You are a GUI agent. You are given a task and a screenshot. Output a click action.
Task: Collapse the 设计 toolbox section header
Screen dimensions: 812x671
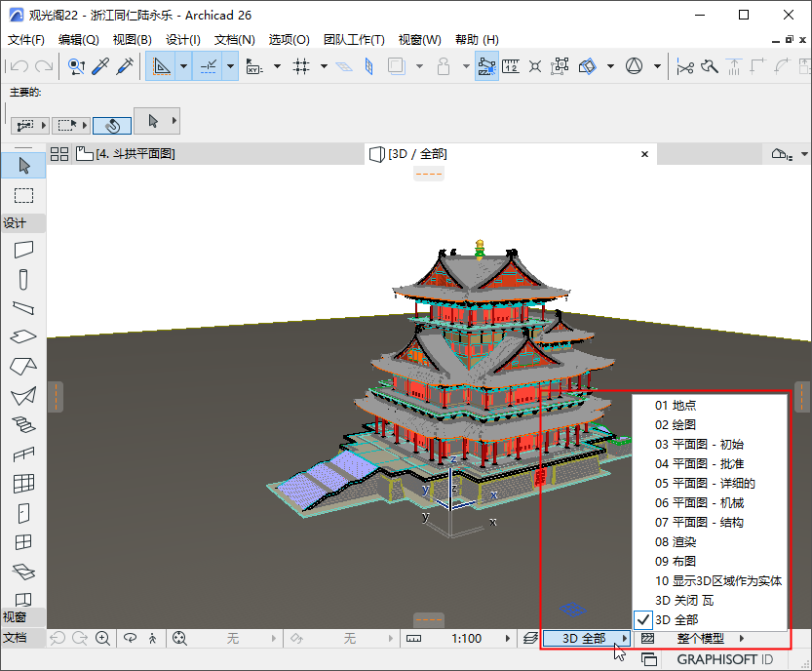point(16,222)
